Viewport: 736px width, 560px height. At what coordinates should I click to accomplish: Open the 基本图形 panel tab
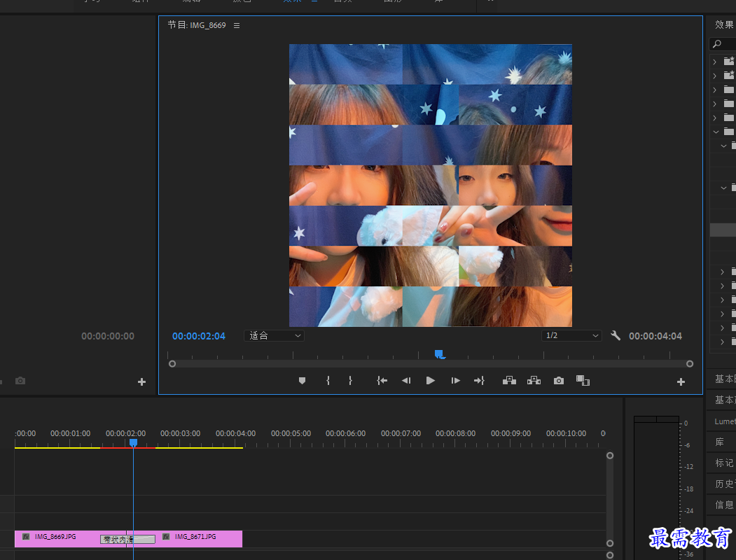725,379
